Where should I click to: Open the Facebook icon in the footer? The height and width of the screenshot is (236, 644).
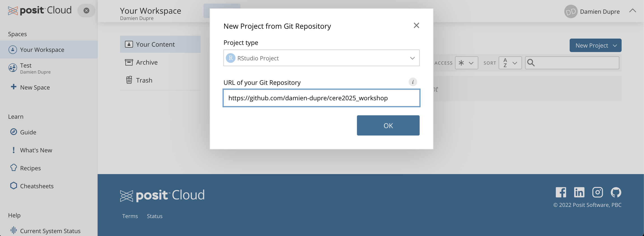pyautogui.click(x=561, y=192)
